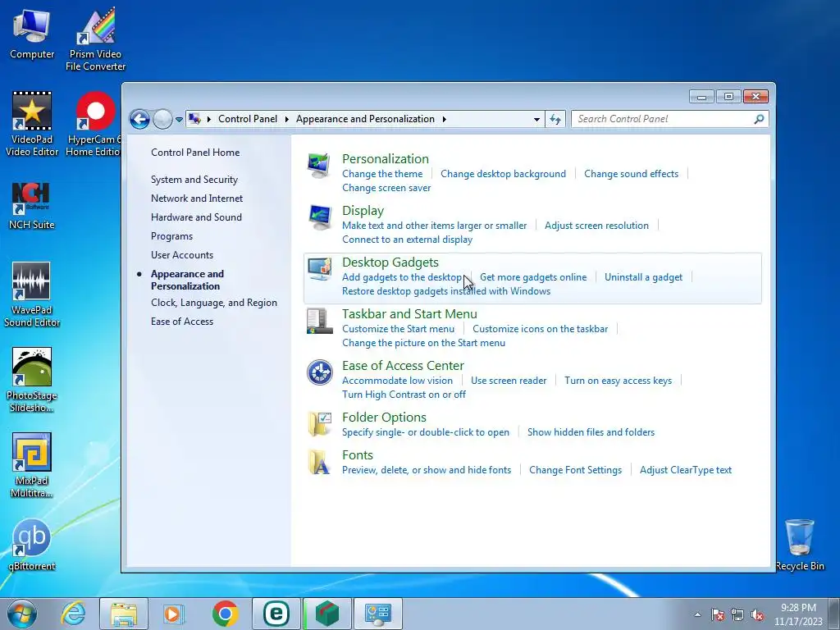The image size is (840, 630).
Task: Open Programs category in sidebar
Action: coord(171,236)
